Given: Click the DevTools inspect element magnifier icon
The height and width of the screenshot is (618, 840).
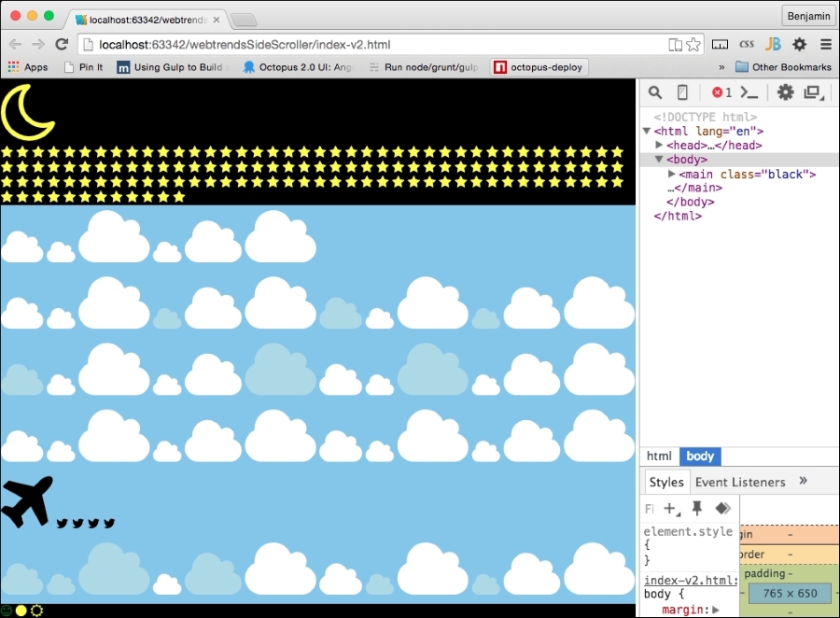Looking at the screenshot, I should coord(655,92).
